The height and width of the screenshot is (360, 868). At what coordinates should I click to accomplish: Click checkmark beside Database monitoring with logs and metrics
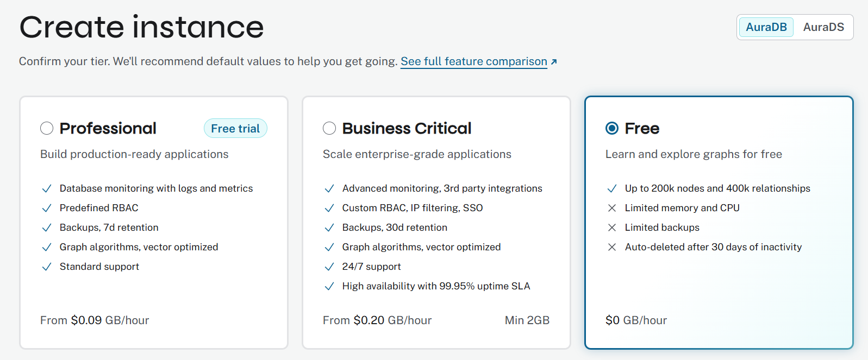point(47,188)
